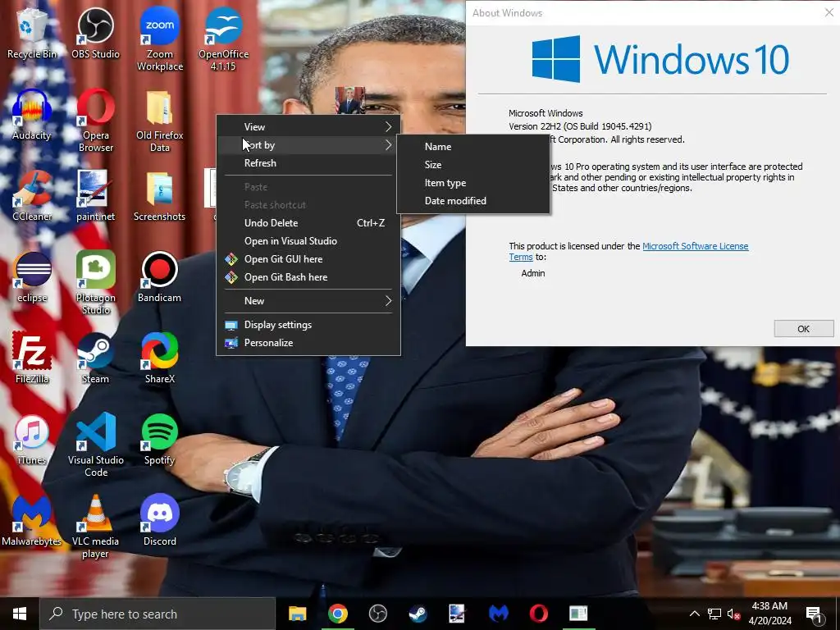The image size is (840, 630).
Task: Select the small portrait image thumbnail on desktop
Action: pyautogui.click(x=349, y=100)
